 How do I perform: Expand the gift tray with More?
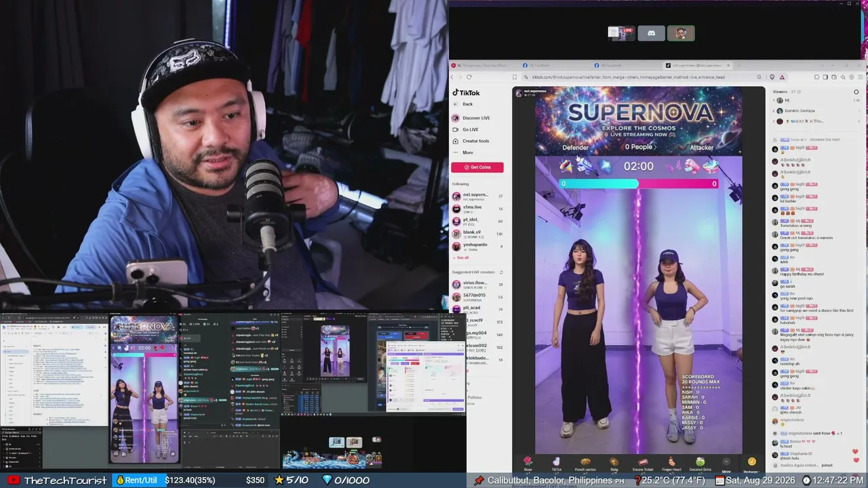726,464
